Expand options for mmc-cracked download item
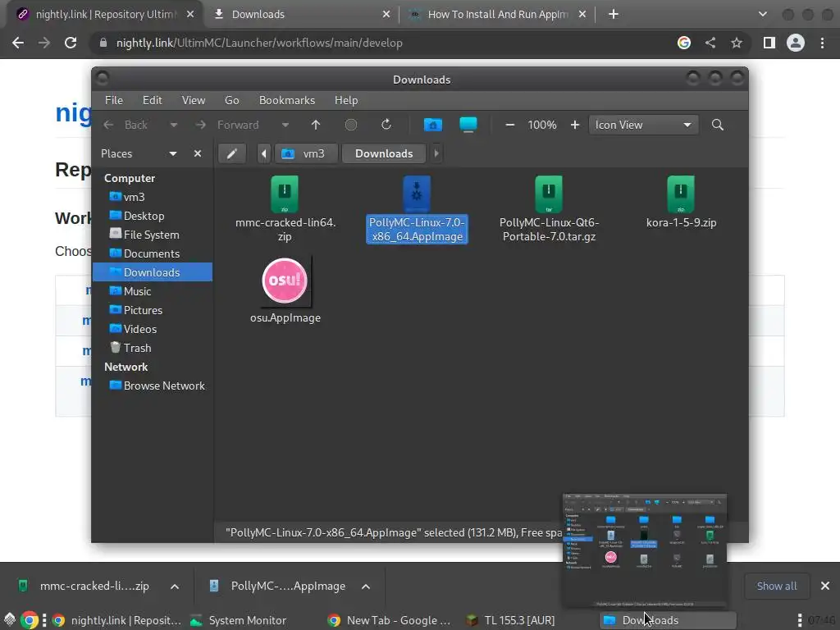The height and width of the screenshot is (630, 840). pyautogui.click(x=175, y=587)
